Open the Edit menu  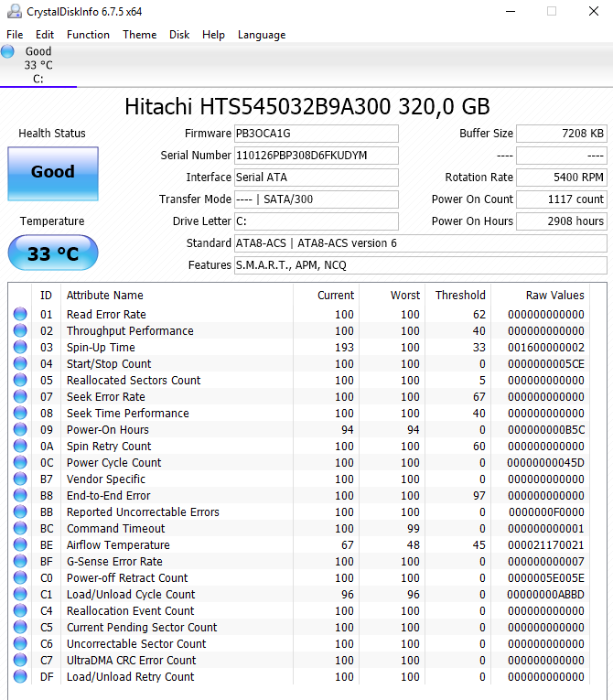[45, 35]
